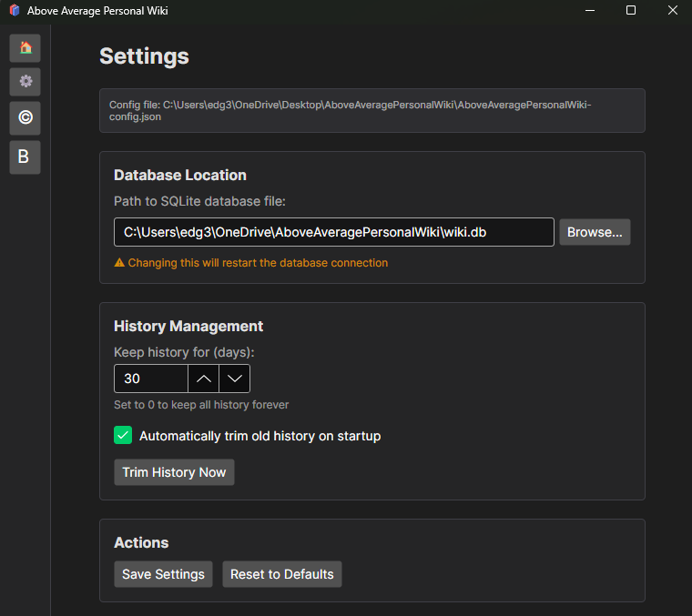This screenshot has height=616, width=692.
Task: Minimize the wiki window
Action: [x=590, y=10]
